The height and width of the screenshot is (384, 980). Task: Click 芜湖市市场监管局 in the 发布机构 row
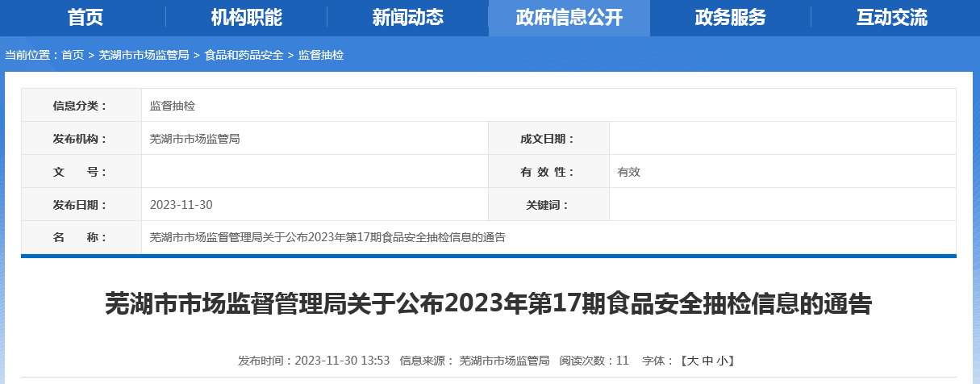coord(195,139)
